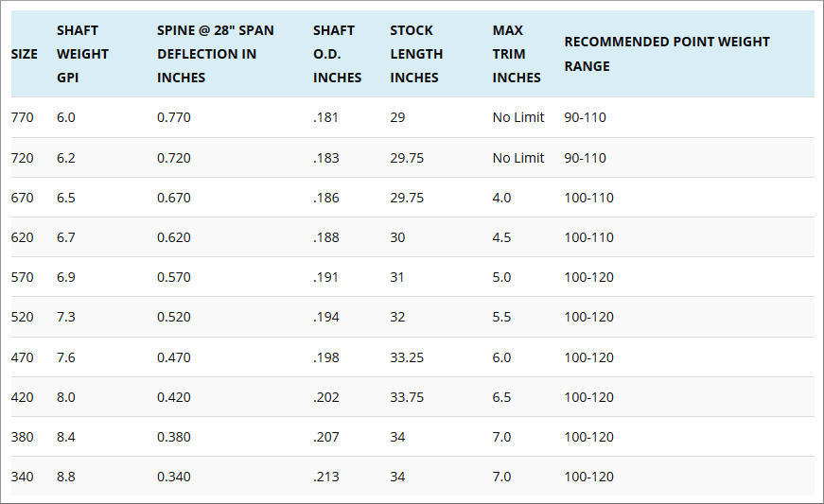Select the 0.520 spine deflection cell
This screenshot has height=504, width=824.
(174, 317)
